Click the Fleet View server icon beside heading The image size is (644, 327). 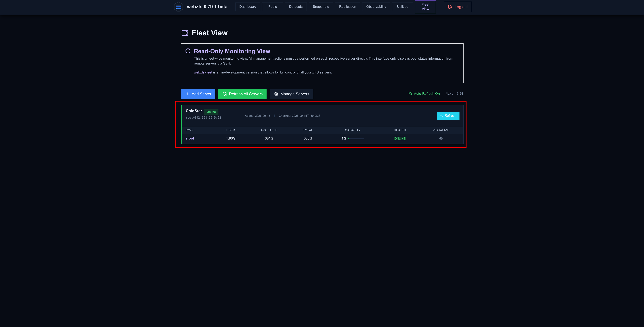[x=185, y=33]
